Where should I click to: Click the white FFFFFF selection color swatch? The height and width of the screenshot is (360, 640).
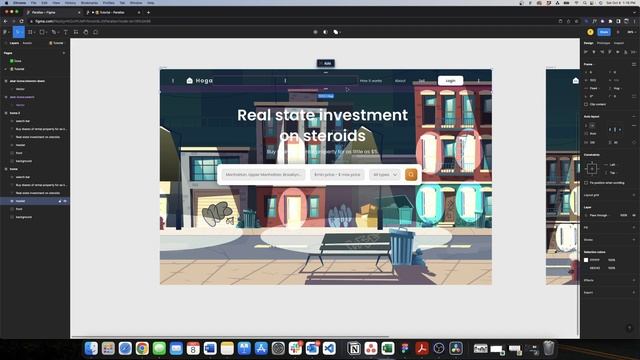[586, 260]
